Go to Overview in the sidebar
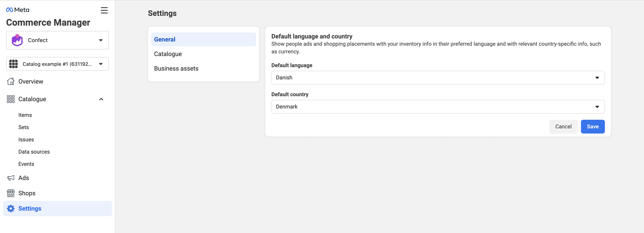644x233 pixels. point(31,81)
